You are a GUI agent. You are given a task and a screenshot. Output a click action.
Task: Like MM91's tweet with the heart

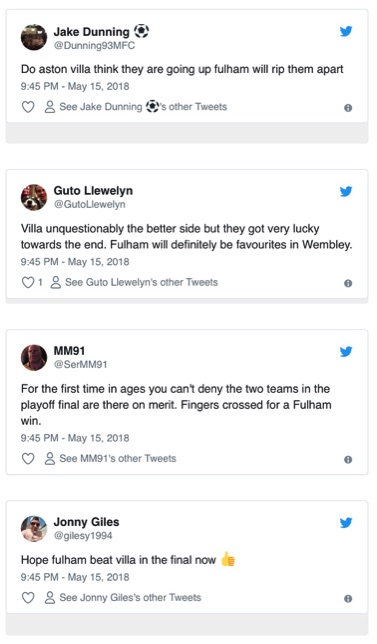[28, 458]
